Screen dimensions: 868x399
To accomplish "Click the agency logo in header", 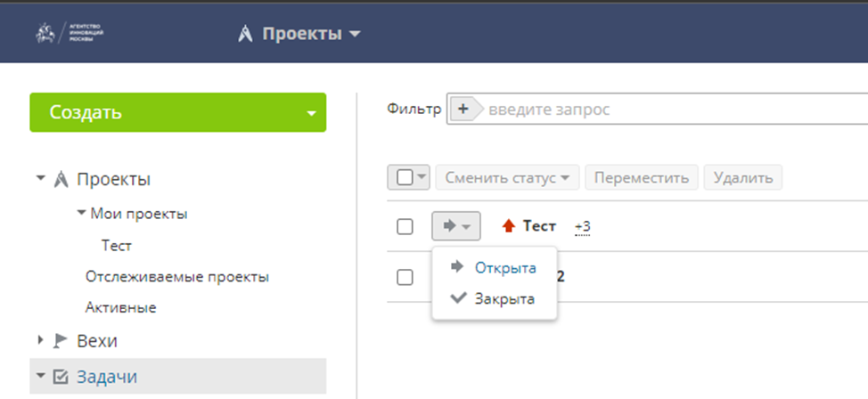I will pyautogui.click(x=70, y=35).
